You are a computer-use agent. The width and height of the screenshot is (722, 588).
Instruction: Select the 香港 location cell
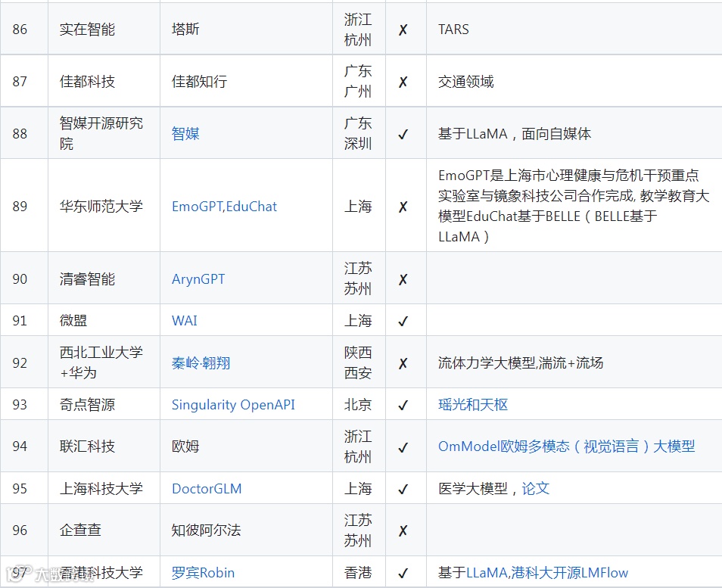[359, 571]
